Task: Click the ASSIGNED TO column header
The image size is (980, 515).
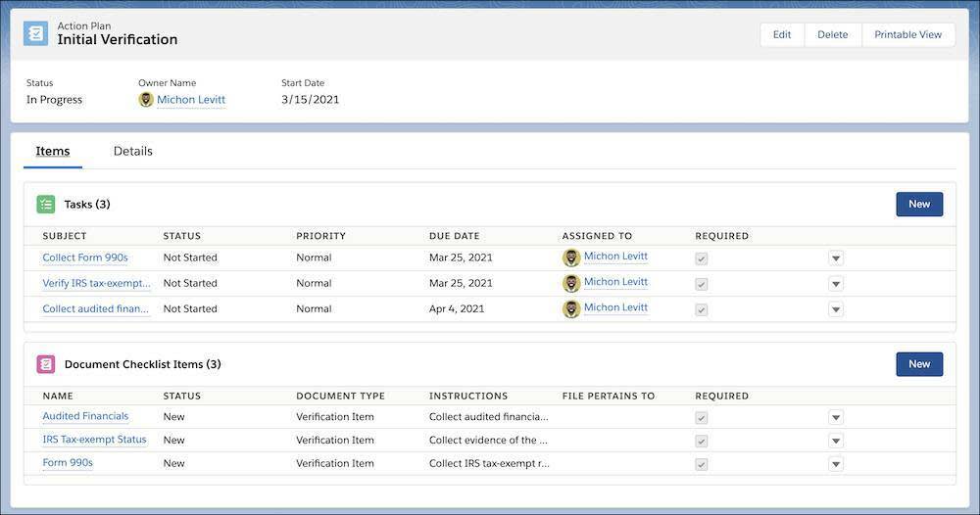Action: 597,236
